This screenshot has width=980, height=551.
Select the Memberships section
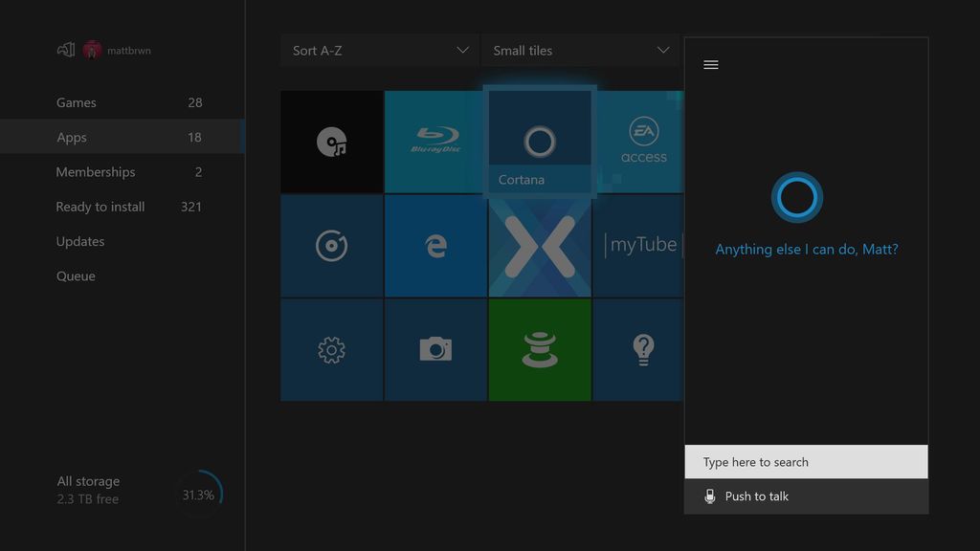(96, 172)
